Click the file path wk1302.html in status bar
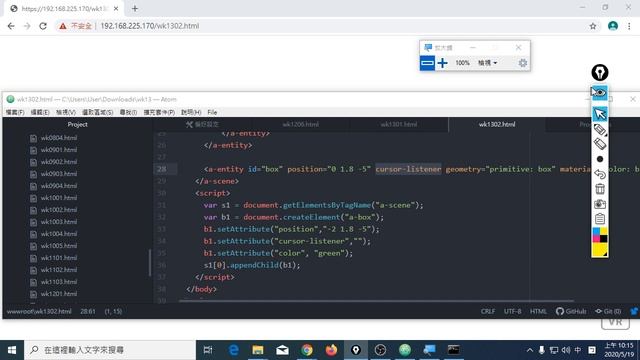This screenshot has width=640, height=360. coord(39,311)
